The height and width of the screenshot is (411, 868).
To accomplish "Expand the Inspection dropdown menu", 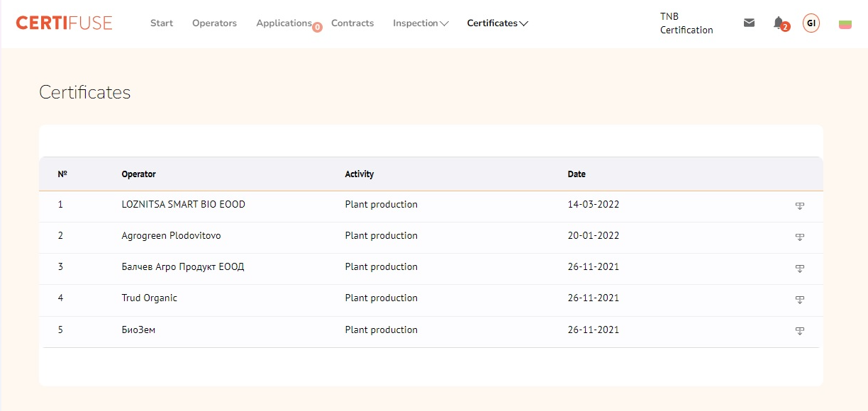I will pyautogui.click(x=421, y=23).
